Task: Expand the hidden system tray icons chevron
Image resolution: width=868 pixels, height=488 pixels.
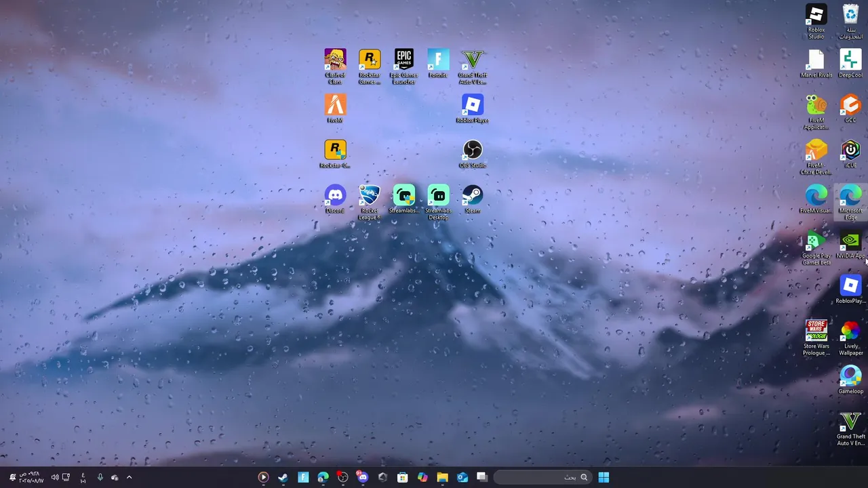Action: [x=129, y=477]
